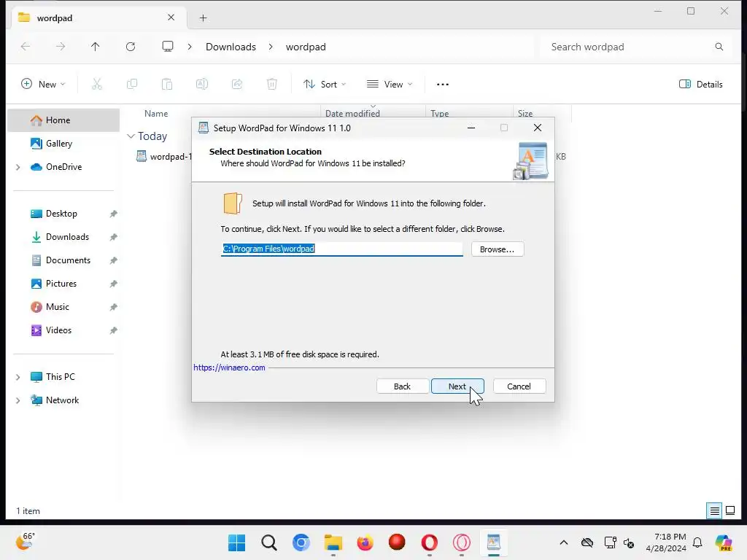The image size is (747, 560).
Task: Click the Delete trash icon
Action: pos(272,85)
